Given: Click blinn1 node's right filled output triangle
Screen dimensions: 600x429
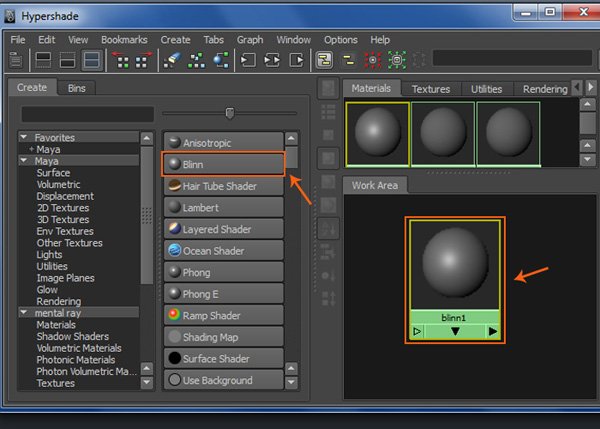Looking at the screenshot, I should point(493,331).
